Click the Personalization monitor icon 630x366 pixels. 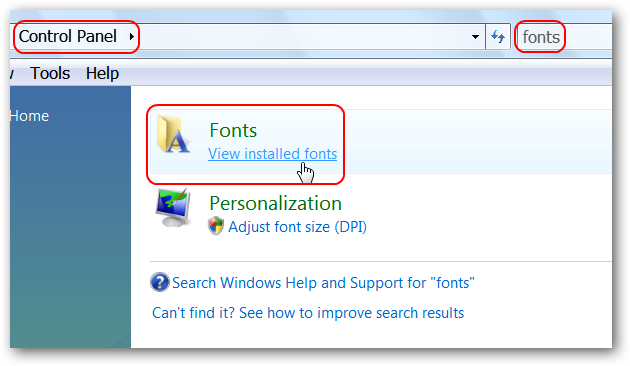click(x=174, y=208)
